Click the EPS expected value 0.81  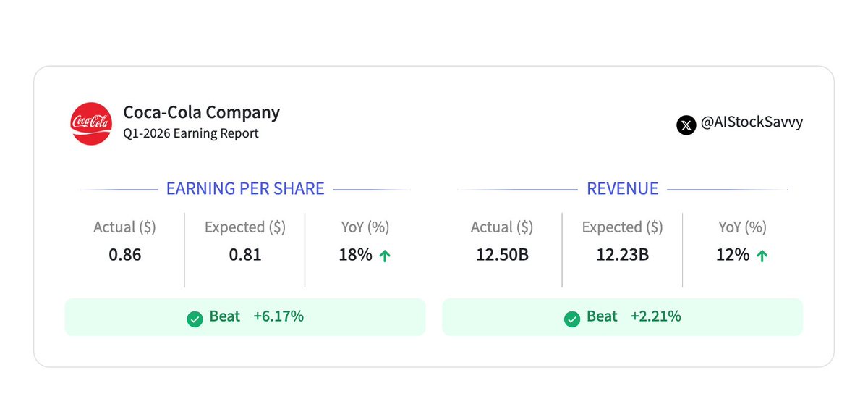tap(245, 255)
